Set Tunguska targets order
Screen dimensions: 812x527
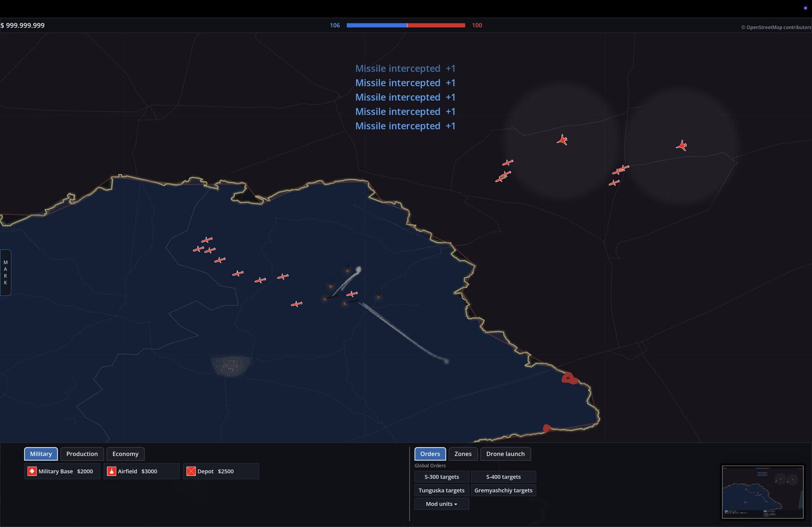tap(442, 490)
